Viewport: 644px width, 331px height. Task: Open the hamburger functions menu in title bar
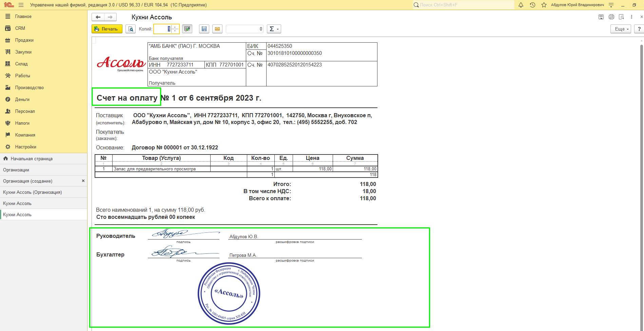click(x=21, y=5)
